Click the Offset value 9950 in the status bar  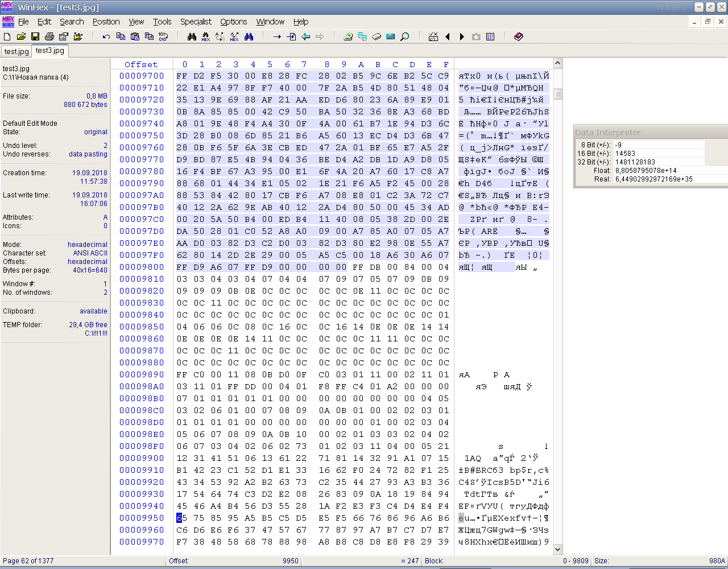290,561
